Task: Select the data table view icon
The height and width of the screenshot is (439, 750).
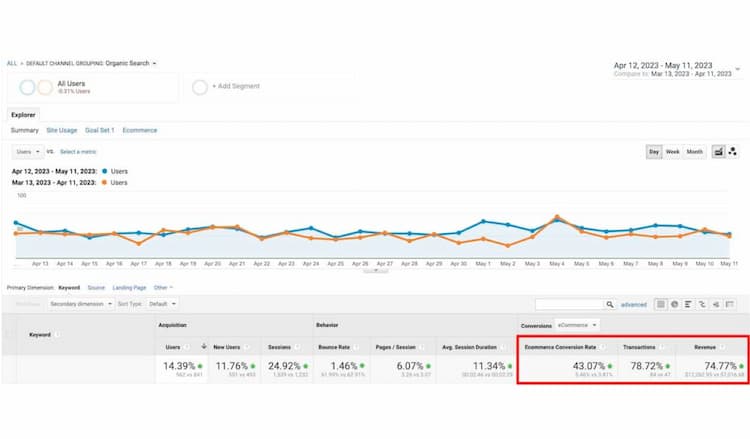Action: tap(661, 304)
